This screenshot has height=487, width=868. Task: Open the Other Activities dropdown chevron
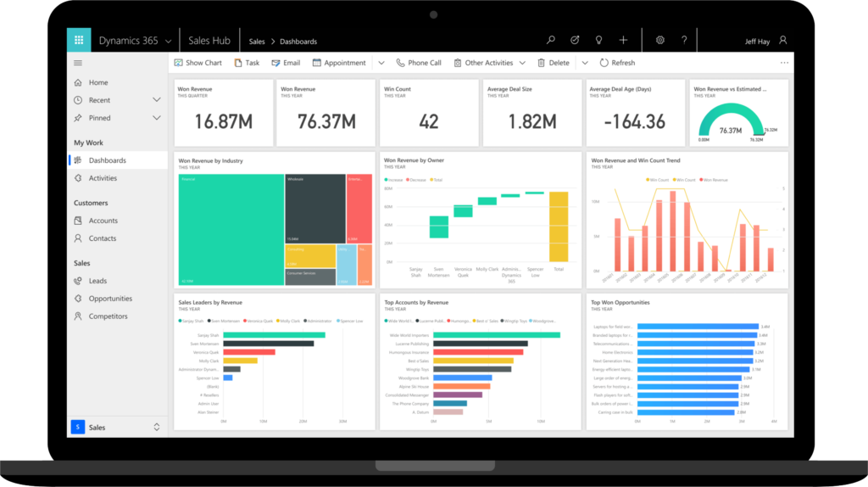coord(522,63)
